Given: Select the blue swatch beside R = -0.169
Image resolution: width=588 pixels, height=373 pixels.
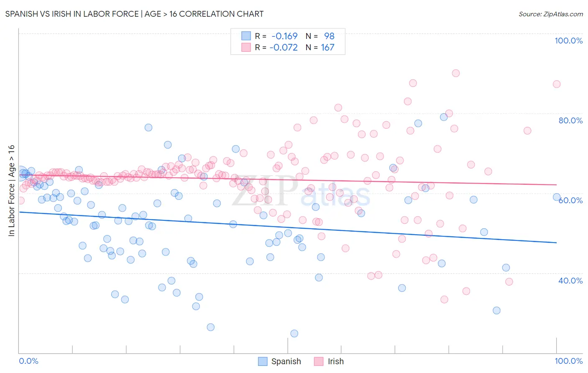Looking at the screenshot, I should (x=246, y=36).
